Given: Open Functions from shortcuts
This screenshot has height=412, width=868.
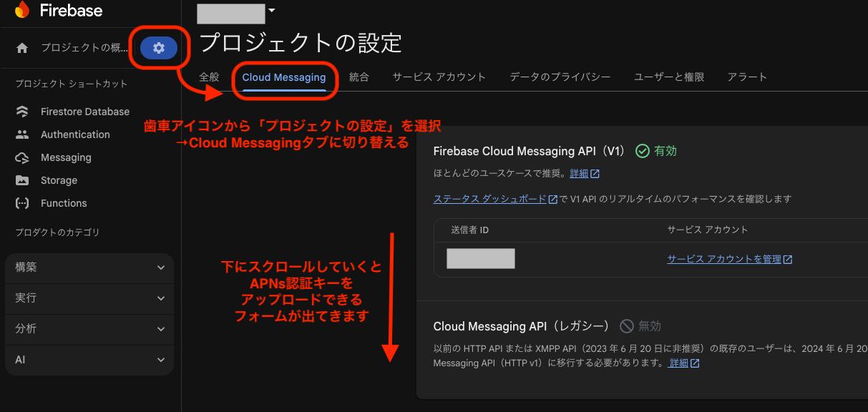Looking at the screenshot, I should click(x=64, y=203).
